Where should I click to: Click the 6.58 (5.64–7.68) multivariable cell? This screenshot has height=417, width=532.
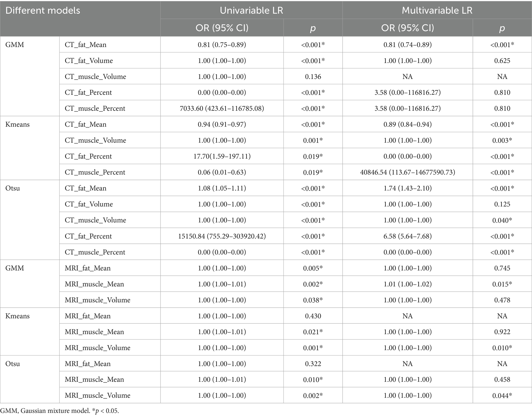[x=407, y=236]
